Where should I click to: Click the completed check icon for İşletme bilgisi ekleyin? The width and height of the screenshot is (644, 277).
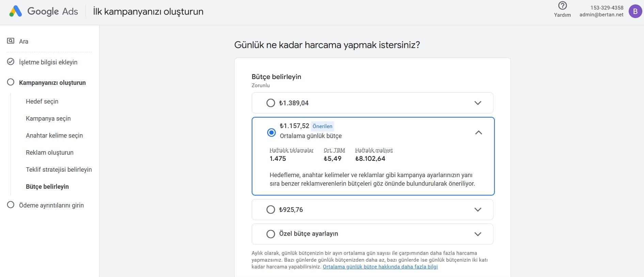[11, 62]
